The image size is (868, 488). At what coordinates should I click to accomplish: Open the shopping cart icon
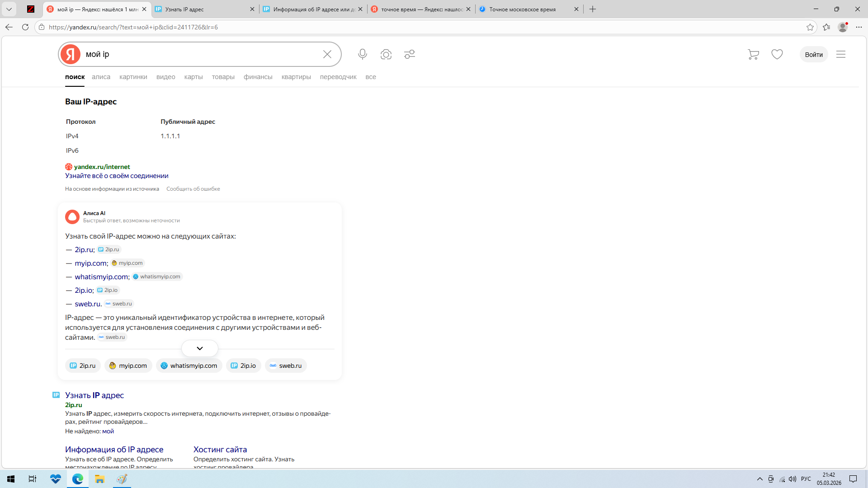(753, 54)
